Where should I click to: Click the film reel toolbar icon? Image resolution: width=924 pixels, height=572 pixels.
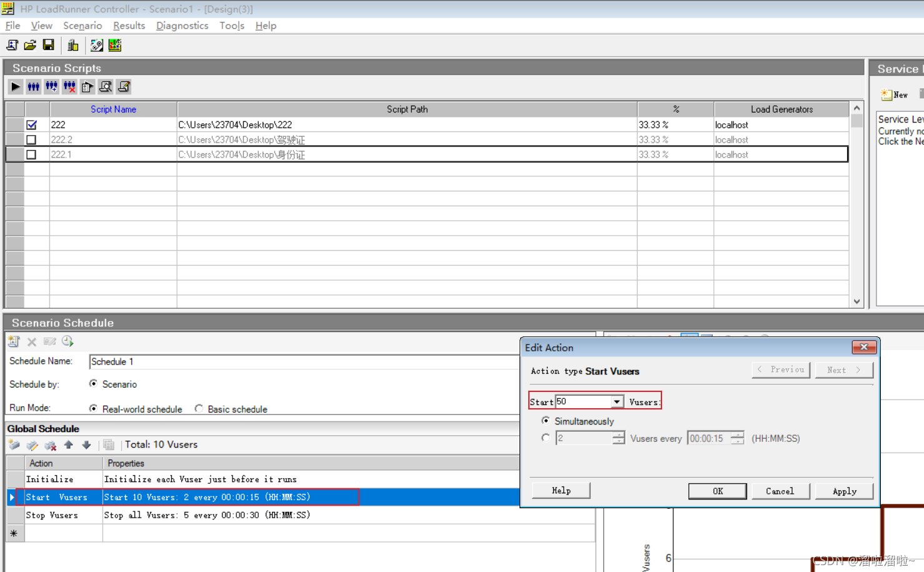[x=97, y=45]
